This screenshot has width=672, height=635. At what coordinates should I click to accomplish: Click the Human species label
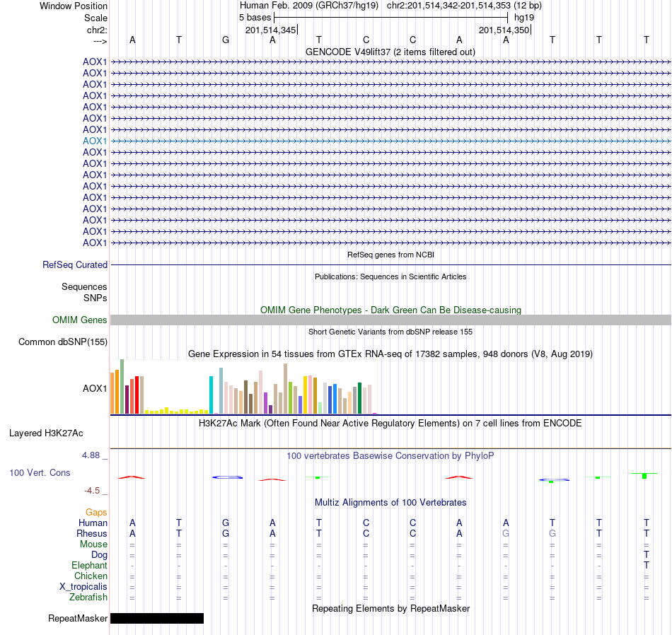coord(93,523)
